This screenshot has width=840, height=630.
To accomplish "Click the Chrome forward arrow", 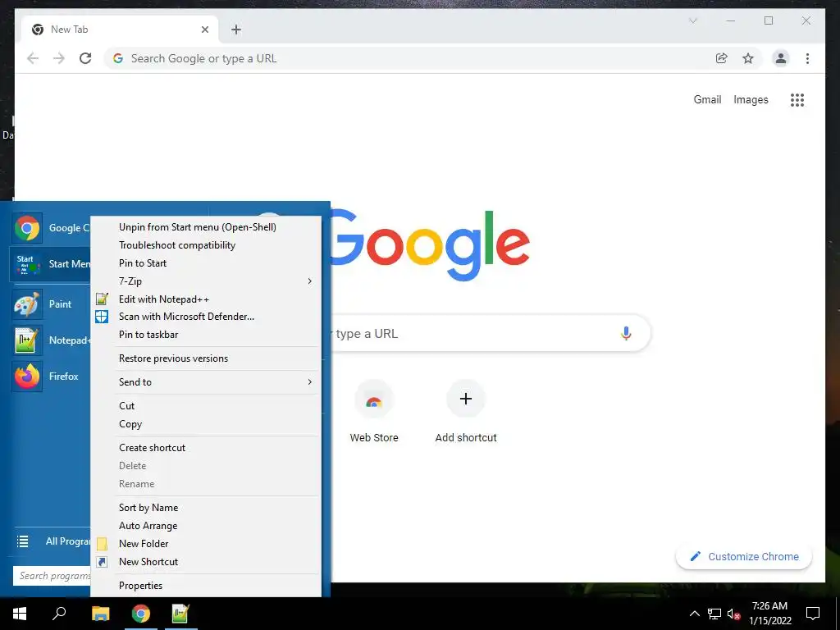I will tap(59, 58).
